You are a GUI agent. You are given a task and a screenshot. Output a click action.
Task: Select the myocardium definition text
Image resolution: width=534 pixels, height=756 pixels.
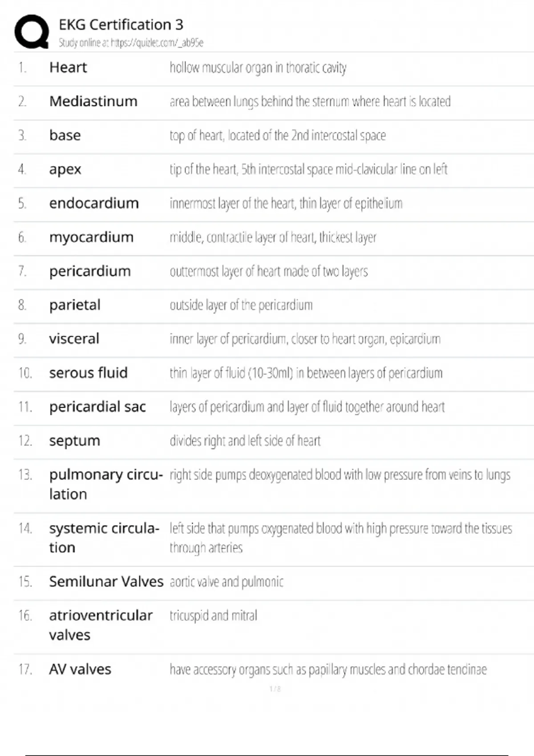(x=273, y=237)
